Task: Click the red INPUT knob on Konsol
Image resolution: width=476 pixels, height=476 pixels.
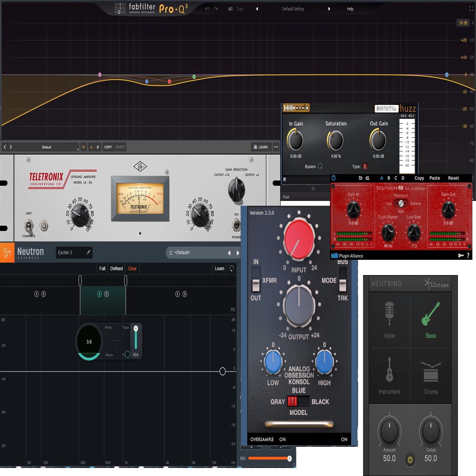Action: 299,239
